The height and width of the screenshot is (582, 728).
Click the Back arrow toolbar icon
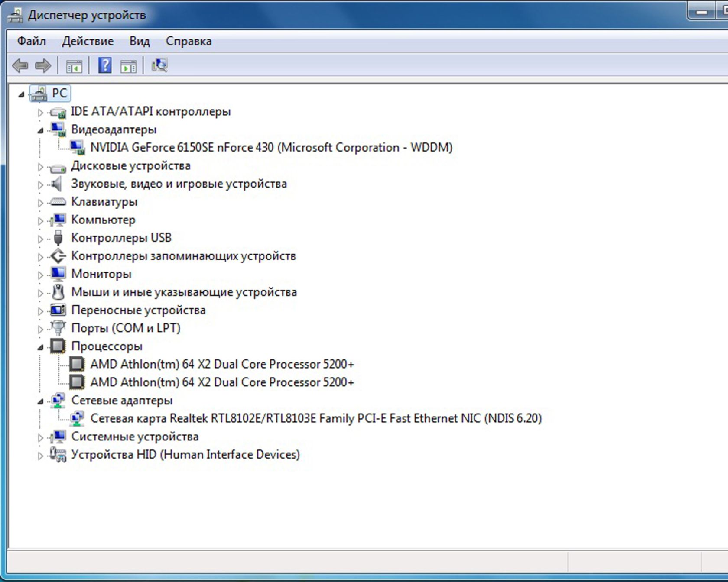click(20, 65)
